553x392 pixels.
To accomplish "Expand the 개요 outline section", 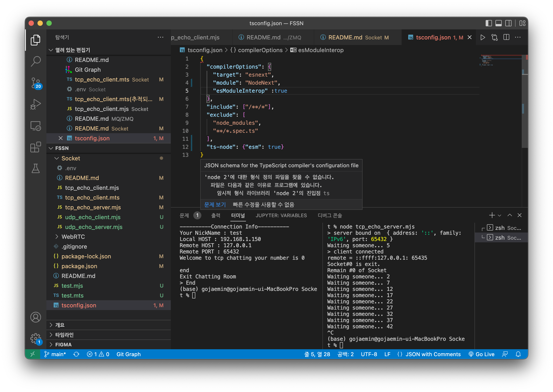I will point(109,325).
